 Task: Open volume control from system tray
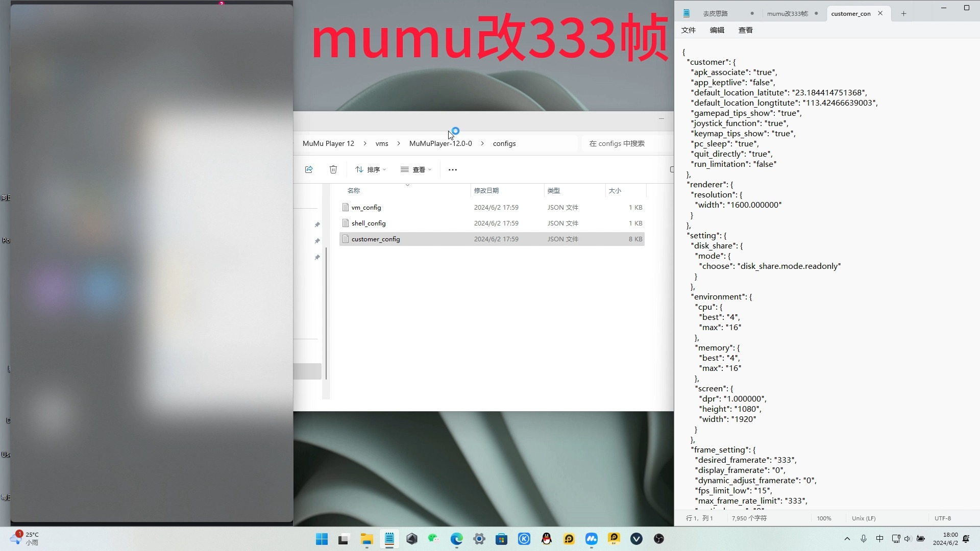click(x=908, y=539)
